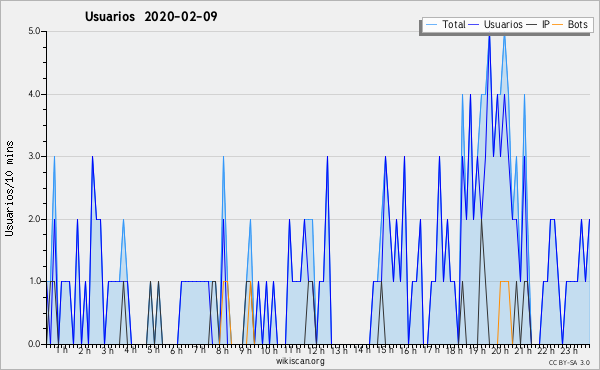Click the y-axis value 3.0
600x370 pixels.
pos(34,156)
